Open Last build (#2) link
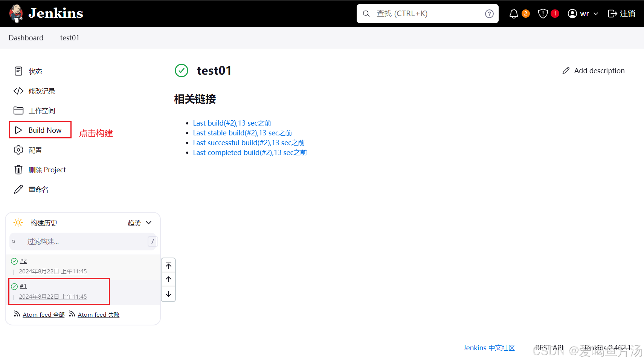Image resolution: width=644 pixels, height=362 pixels. 232,123
